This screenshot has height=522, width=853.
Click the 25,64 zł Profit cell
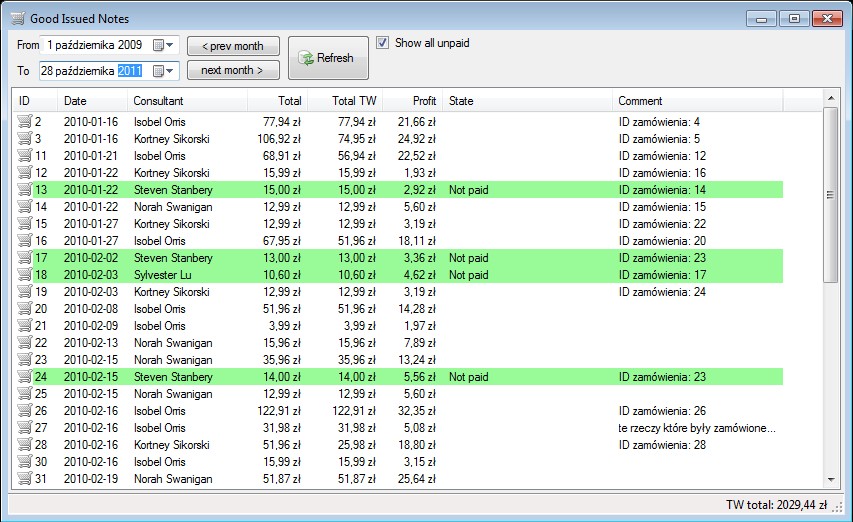(x=417, y=478)
